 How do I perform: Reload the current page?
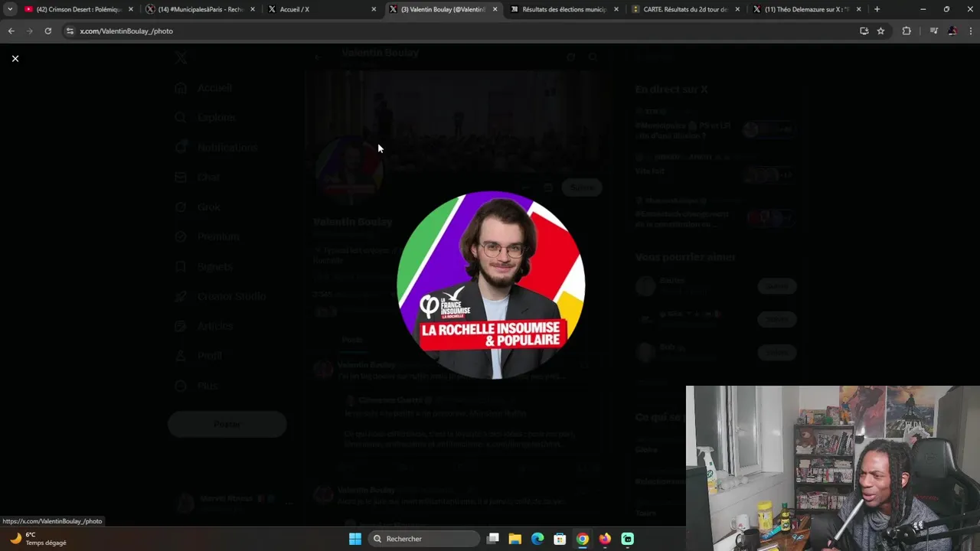pyautogui.click(x=47, y=31)
